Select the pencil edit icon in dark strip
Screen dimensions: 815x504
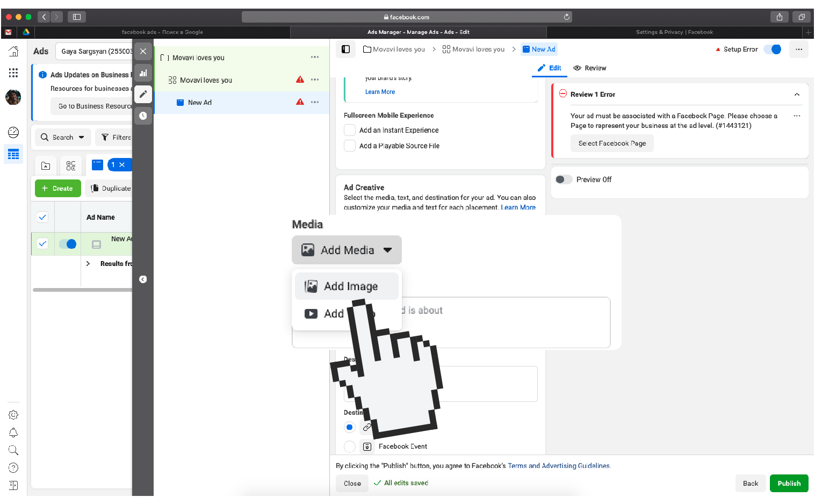tap(143, 94)
